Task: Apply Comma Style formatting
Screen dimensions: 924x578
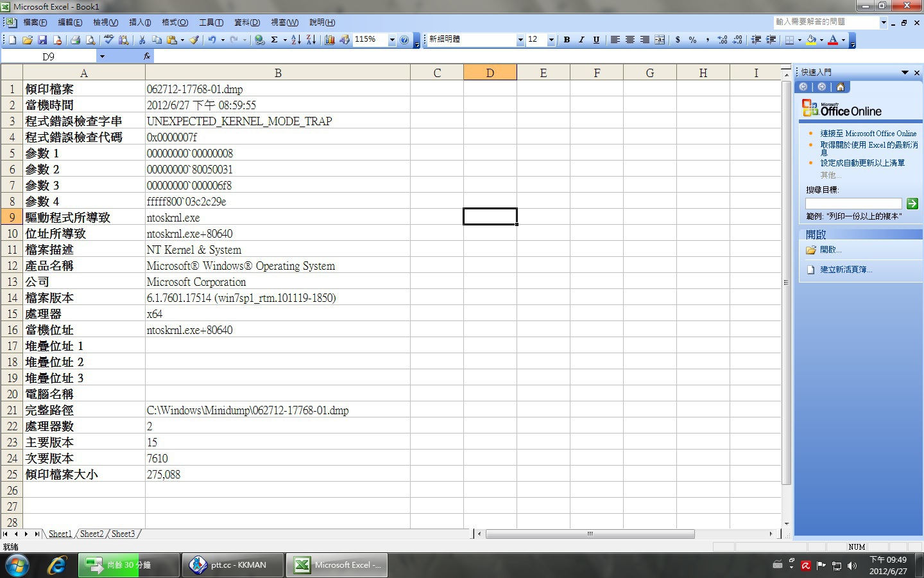Action: (707, 40)
